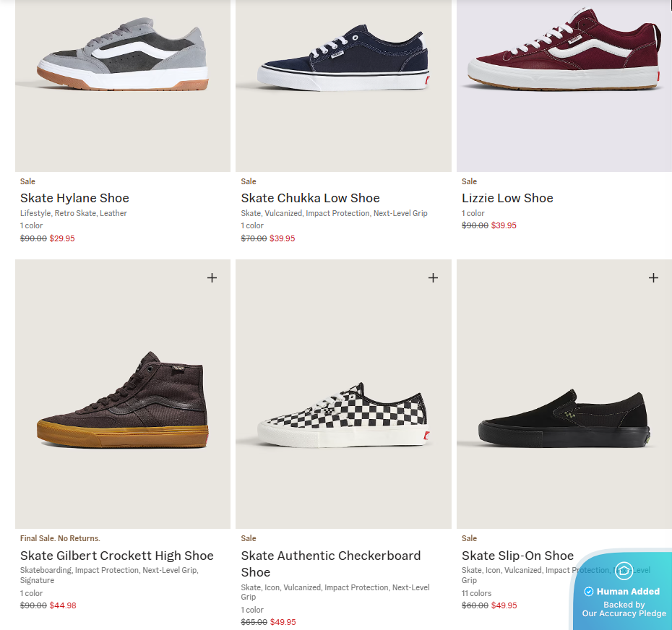Click the $29.95 sale price on Hylane
The width and height of the screenshot is (672, 630).
click(62, 238)
